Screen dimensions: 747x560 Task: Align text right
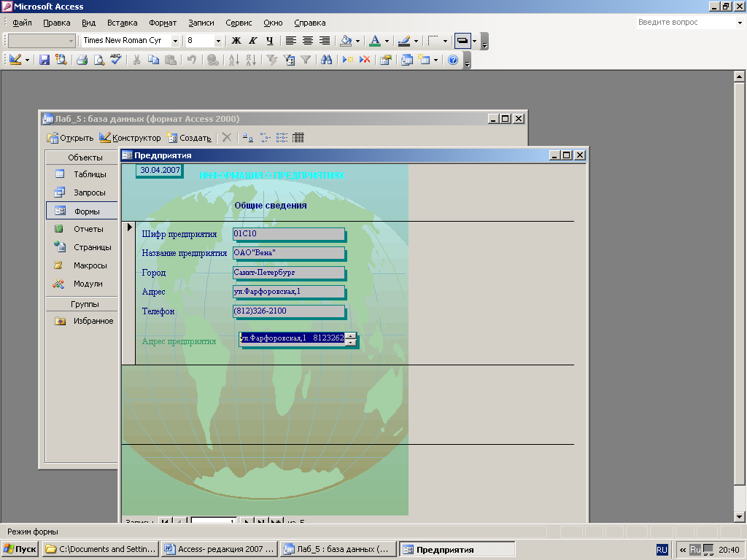click(x=325, y=41)
